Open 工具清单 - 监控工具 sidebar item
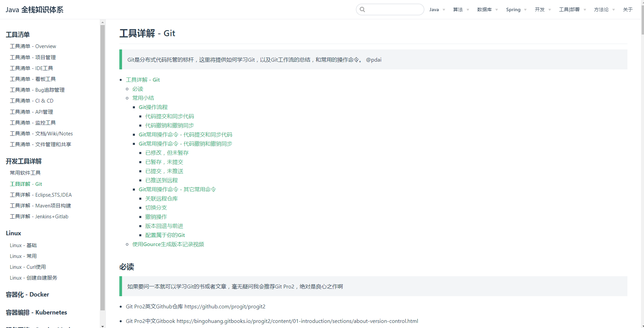Image resolution: width=644 pixels, height=328 pixels. [x=33, y=123]
